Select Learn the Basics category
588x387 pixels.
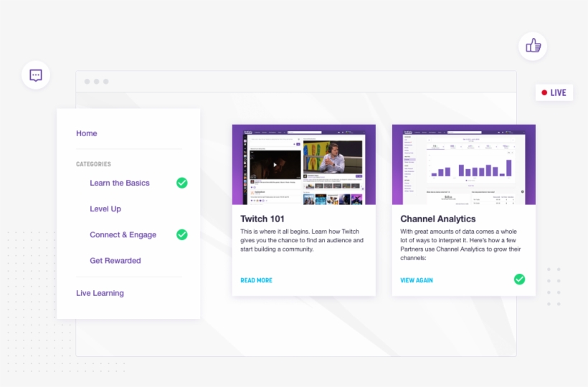pos(120,183)
